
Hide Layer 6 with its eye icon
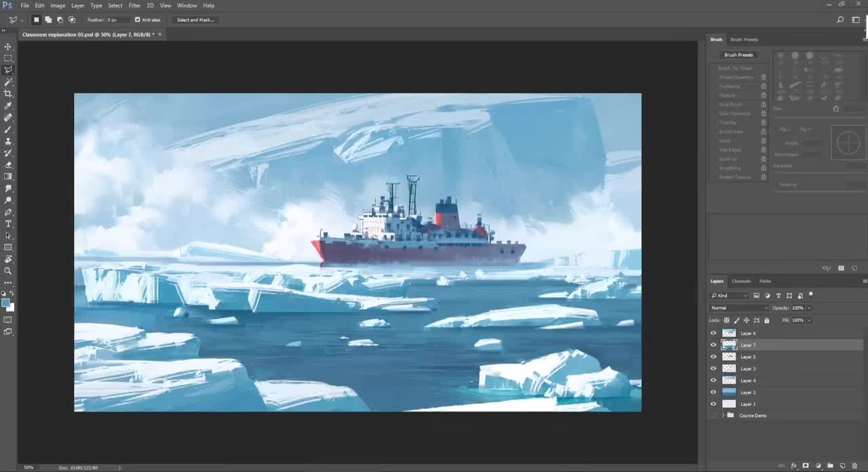pos(713,333)
